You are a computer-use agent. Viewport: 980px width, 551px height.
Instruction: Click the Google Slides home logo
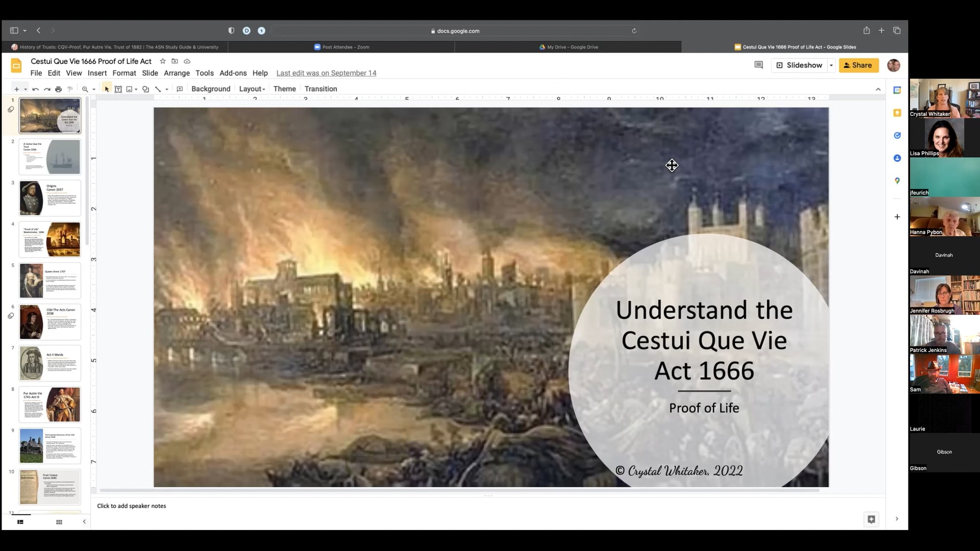click(16, 66)
